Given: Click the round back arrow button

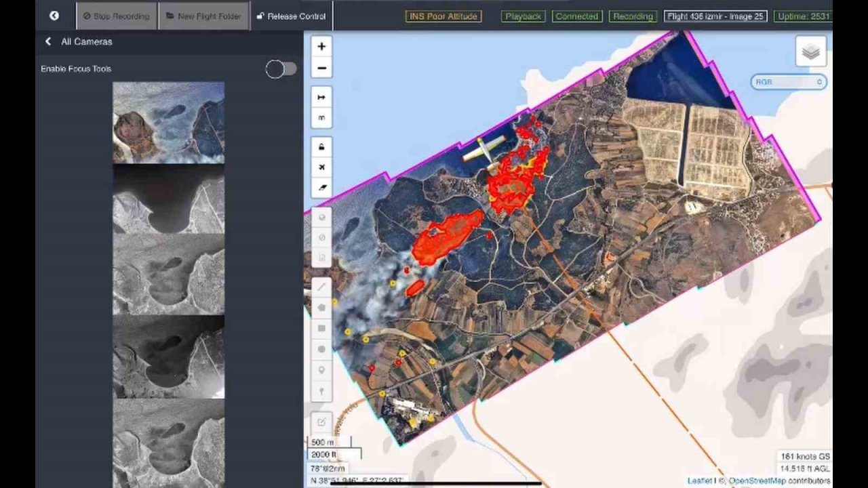Looking at the screenshot, I should click(x=54, y=16).
